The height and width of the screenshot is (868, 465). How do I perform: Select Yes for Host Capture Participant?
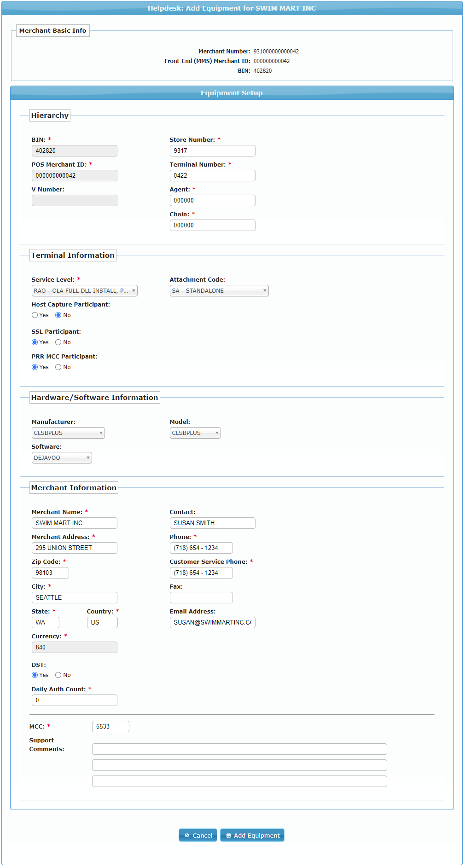35,315
